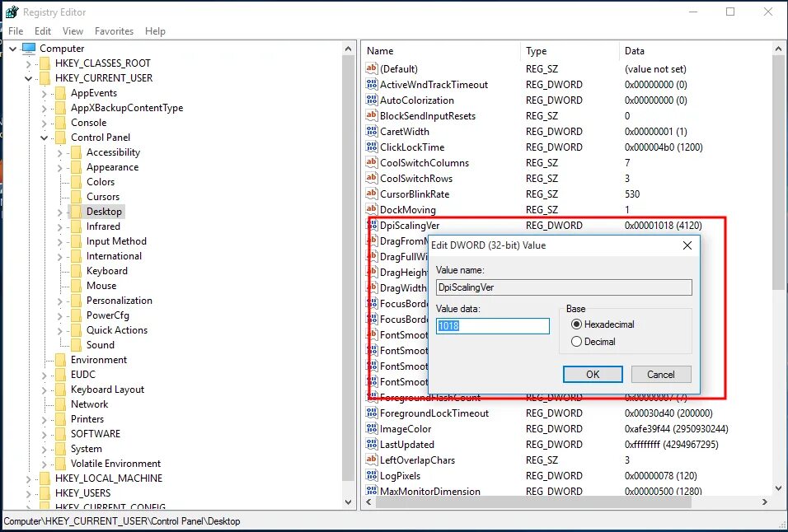Image resolution: width=788 pixels, height=532 pixels.
Task: Select the ForegroundLockTimeout value row
Action: point(567,413)
